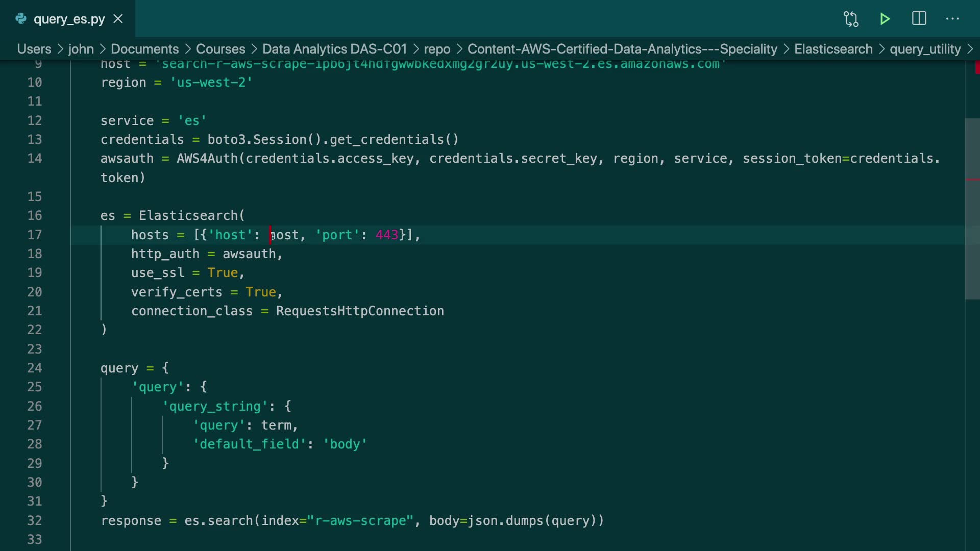Place cursor on 'us-west-2' region string

(x=211, y=83)
